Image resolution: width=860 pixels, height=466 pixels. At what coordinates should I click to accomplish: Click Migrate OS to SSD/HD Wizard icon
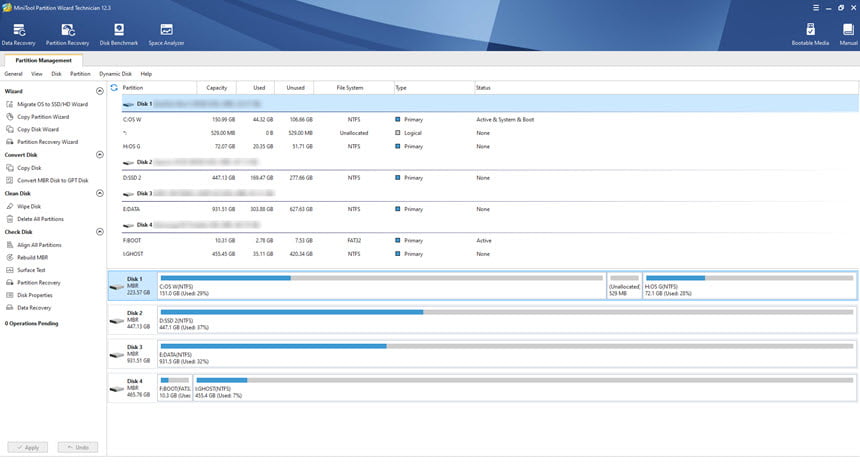(x=9, y=104)
